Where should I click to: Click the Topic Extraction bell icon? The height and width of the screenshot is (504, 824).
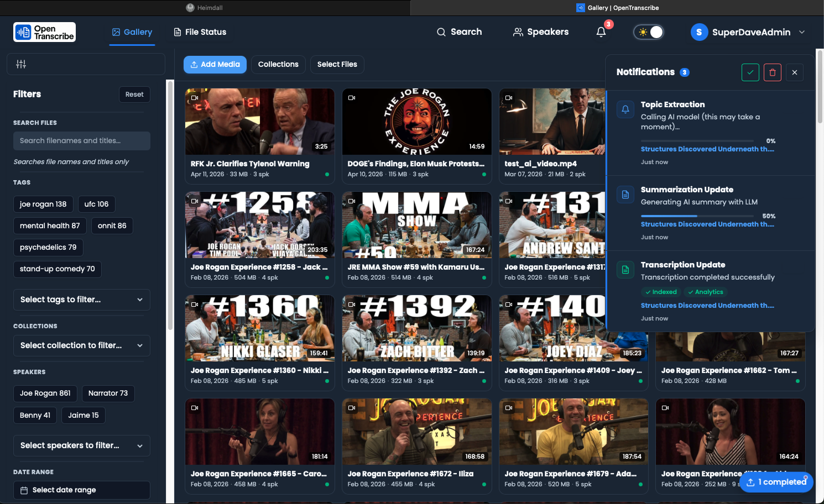coord(625,109)
